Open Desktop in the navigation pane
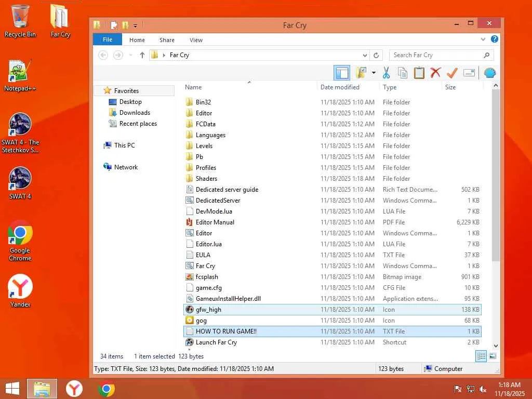This screenshot has width=532, height=399. coord(130,102)
